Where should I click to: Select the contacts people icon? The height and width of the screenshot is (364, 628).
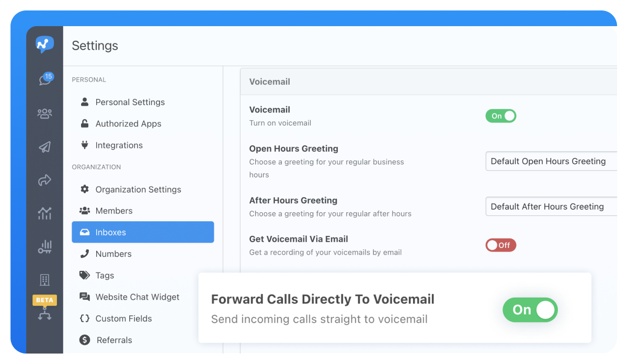44,113
